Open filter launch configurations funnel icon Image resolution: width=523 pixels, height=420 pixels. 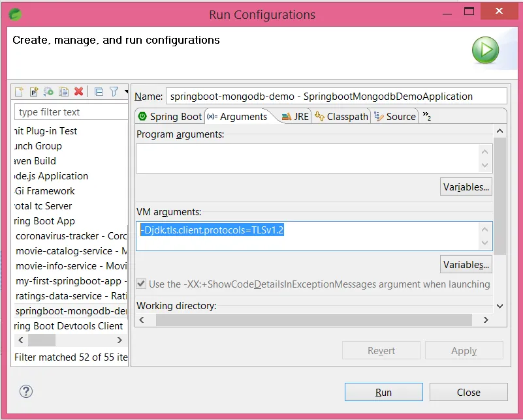tap(114, 91)
